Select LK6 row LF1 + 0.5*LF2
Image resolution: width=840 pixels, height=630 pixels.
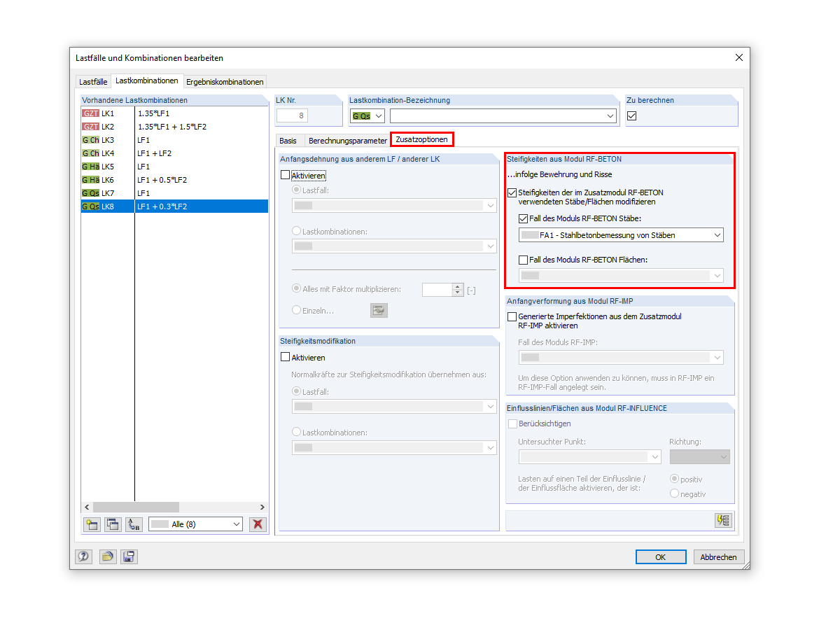tap(174, 179)
